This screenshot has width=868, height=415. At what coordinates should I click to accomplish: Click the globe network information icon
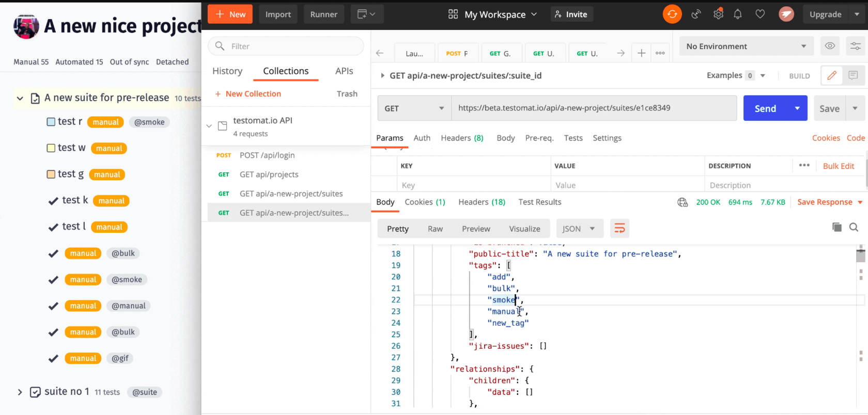point(683,202)
